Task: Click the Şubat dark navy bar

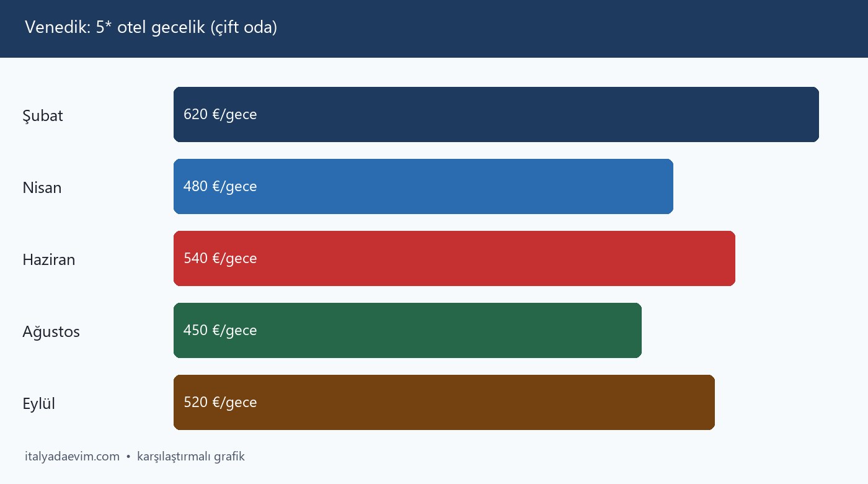Action: click(x=496, y=114)
